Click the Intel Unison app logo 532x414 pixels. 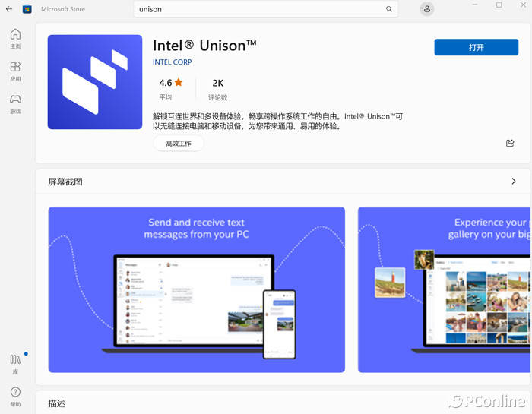tap(95, 82)
